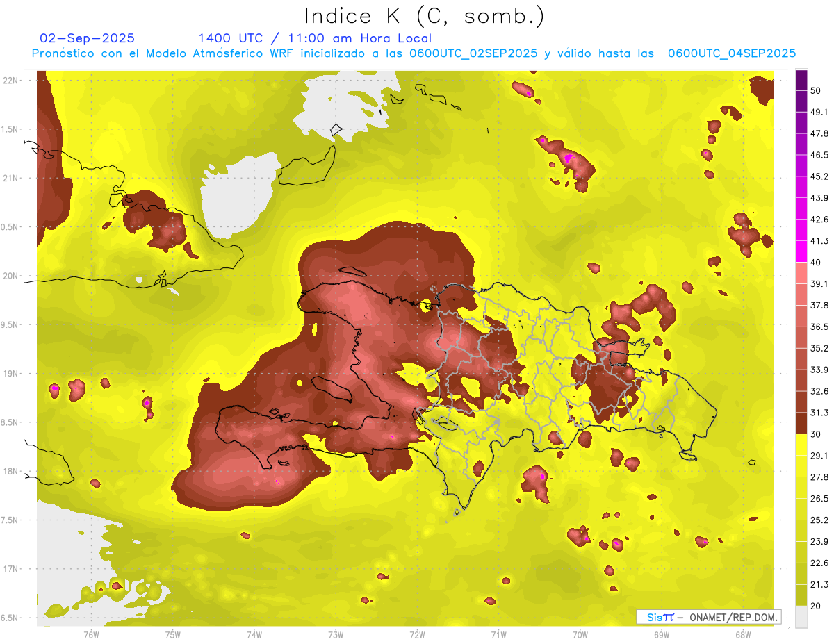The image size is (834, 644).
Task: Pick the dark purple legend band above 50
Action: click(801, 80)
